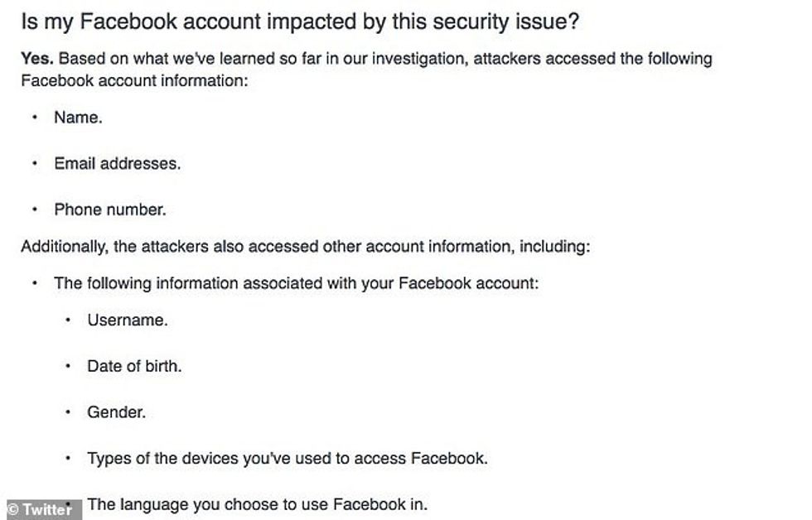Image resolution: width=812 pixels, height=520 pixels.
Task: Click "Types of the devices you've used" item
Action: (287, 458)
